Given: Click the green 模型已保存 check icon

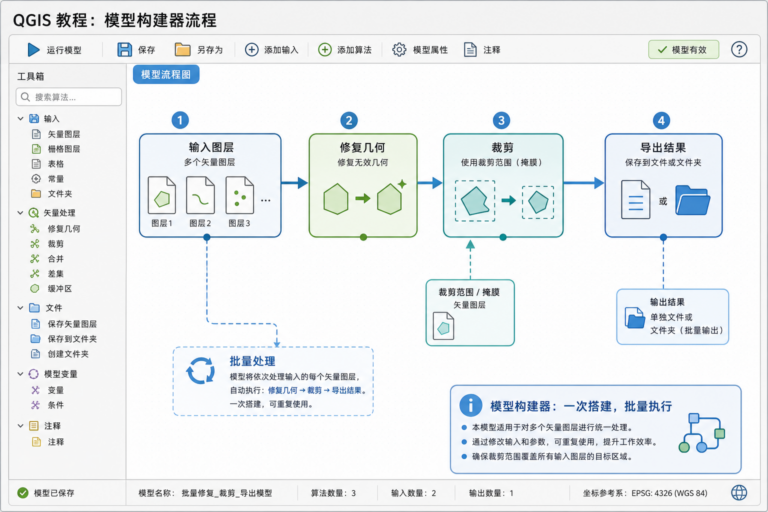Looking at the screenshot, I should (x=23, y=493).
